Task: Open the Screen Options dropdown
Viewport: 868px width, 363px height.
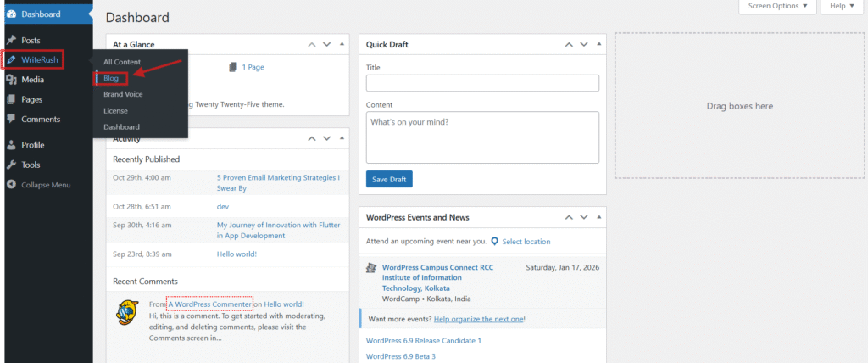Action: click(x=778, y=6)
